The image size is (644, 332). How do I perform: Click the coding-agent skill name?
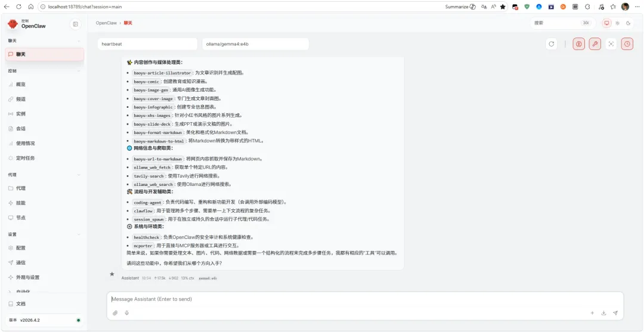coord(147,202)
